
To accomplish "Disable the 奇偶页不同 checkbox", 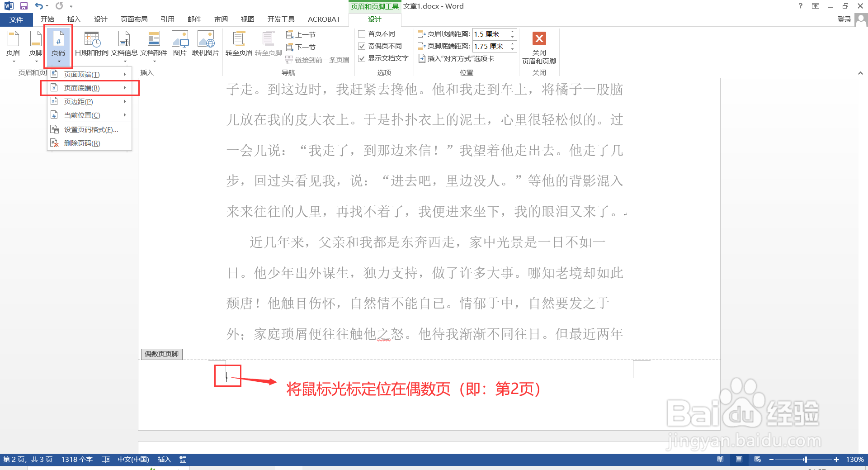I will tap(362, 46).
